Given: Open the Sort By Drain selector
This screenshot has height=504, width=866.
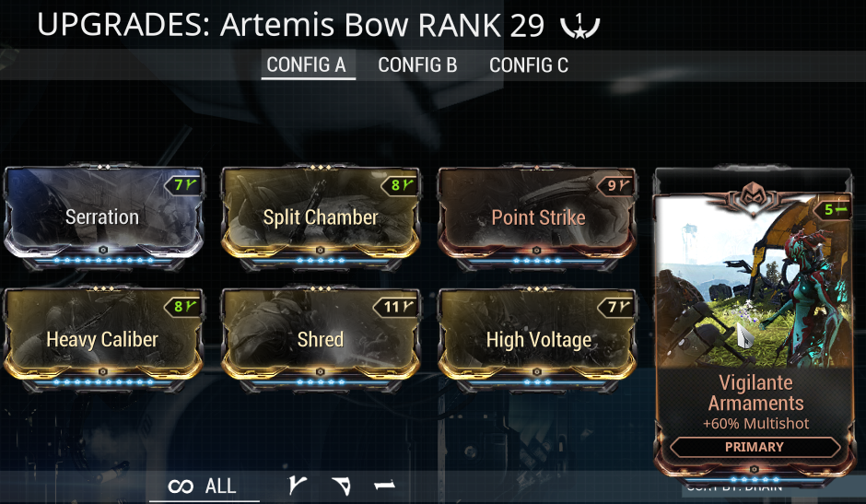Looking at the screenshot, I should pos(734,488).
